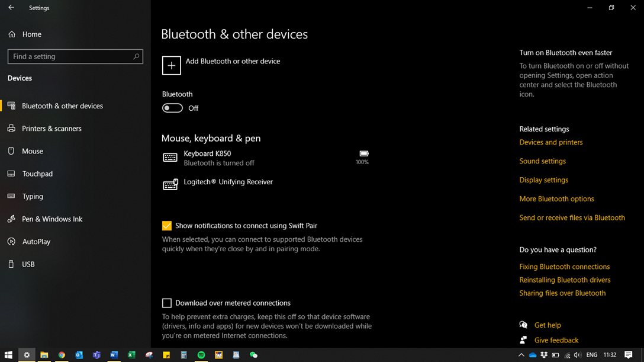Enable Download over metered connections

167,303
